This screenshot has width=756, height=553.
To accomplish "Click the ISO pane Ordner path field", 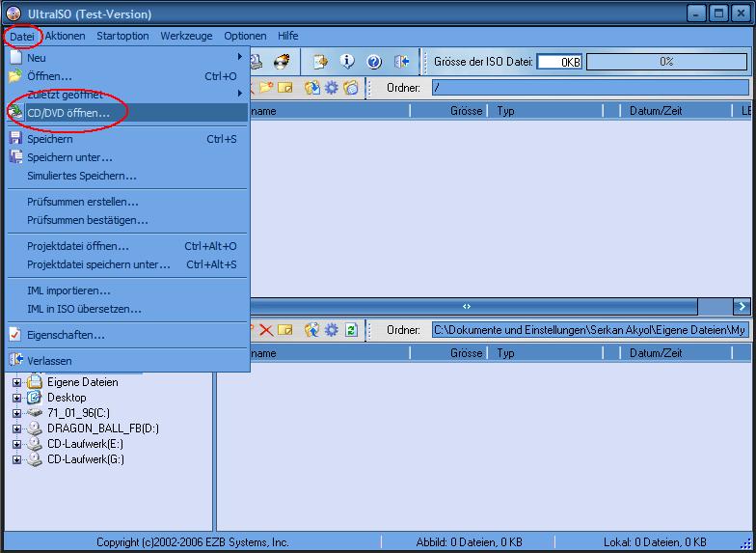I will click(x=590, y=87).
